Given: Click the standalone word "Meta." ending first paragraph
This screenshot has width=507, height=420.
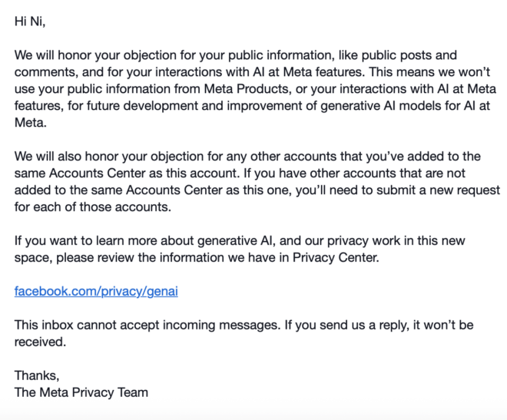Looking at the screenshot, I should (31, 122).
